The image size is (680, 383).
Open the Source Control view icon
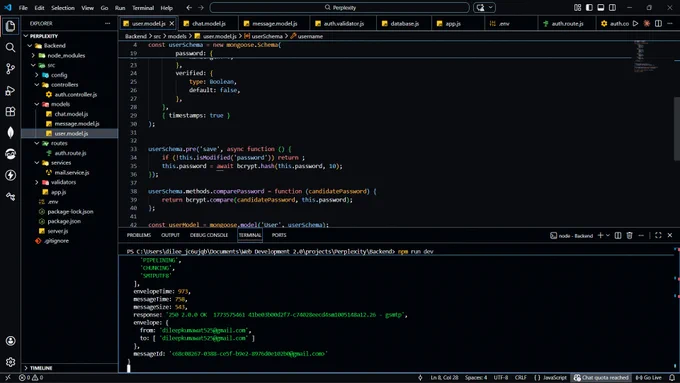pos(10,69)
